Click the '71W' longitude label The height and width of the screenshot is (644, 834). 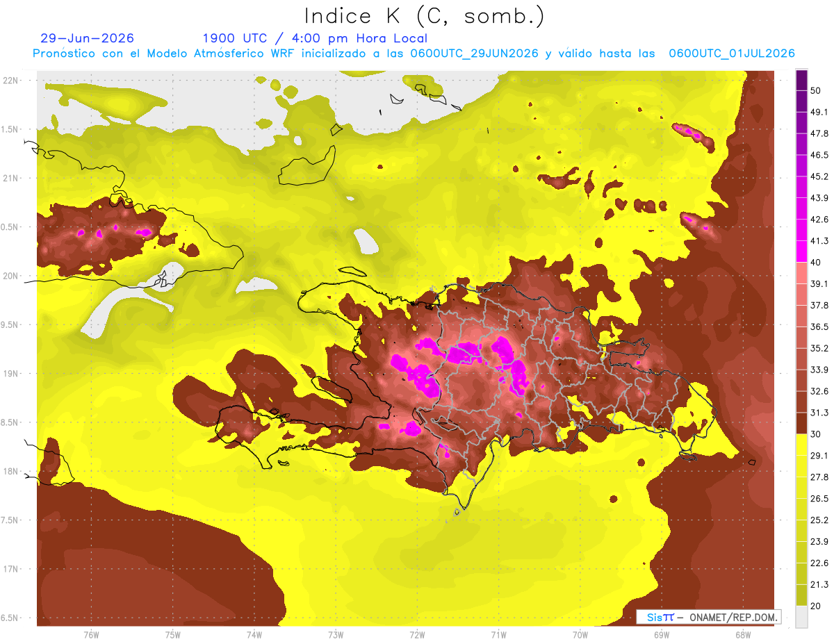click(x=498, y=635)
